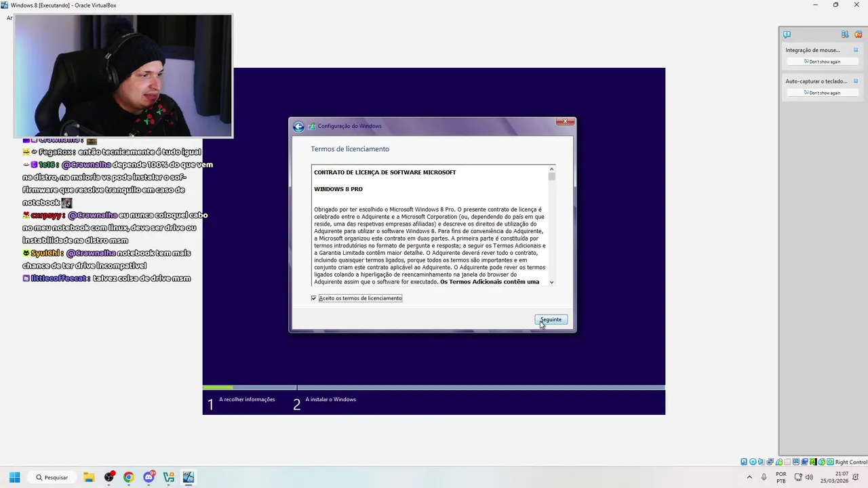The image size is (868, 488).
Task: Toggle notification sort order icon in VirtualBox panel
Action: (x=845, y=35)
